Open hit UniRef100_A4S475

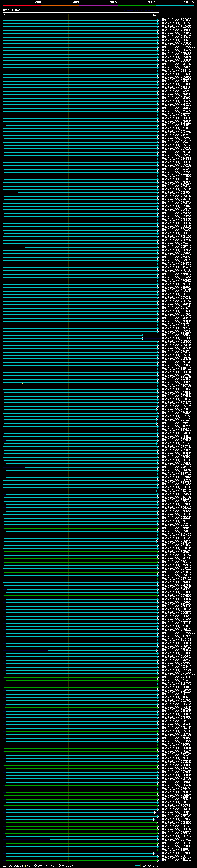(x=177, y=267)
